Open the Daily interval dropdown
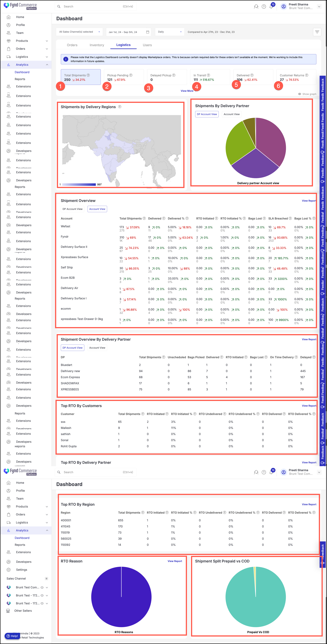Viewport: 327px width, 644px height. point(170,32)
